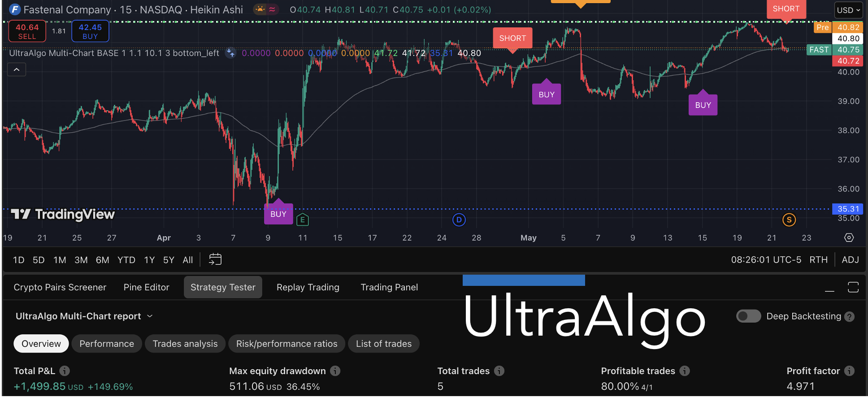Screen dimensions: 868x397
Task: Click the info icon next to Profitable trades
Action: click(685, 371)
